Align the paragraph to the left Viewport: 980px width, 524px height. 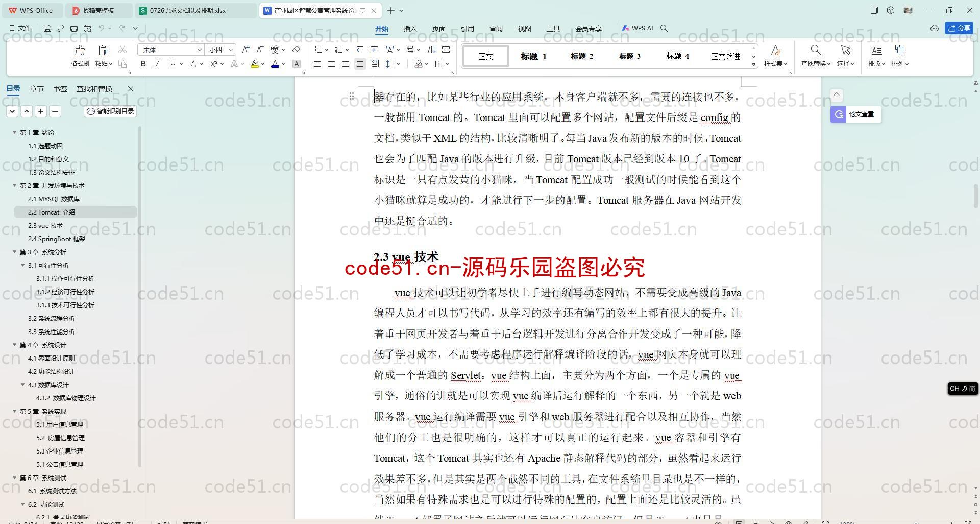(x=317, y=64)
